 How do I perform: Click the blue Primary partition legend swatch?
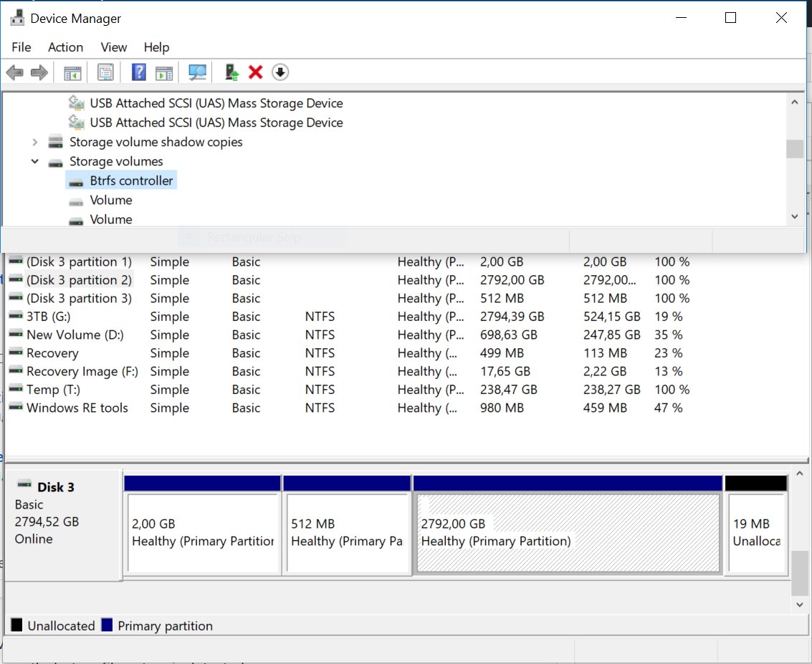tap(108, 625)
